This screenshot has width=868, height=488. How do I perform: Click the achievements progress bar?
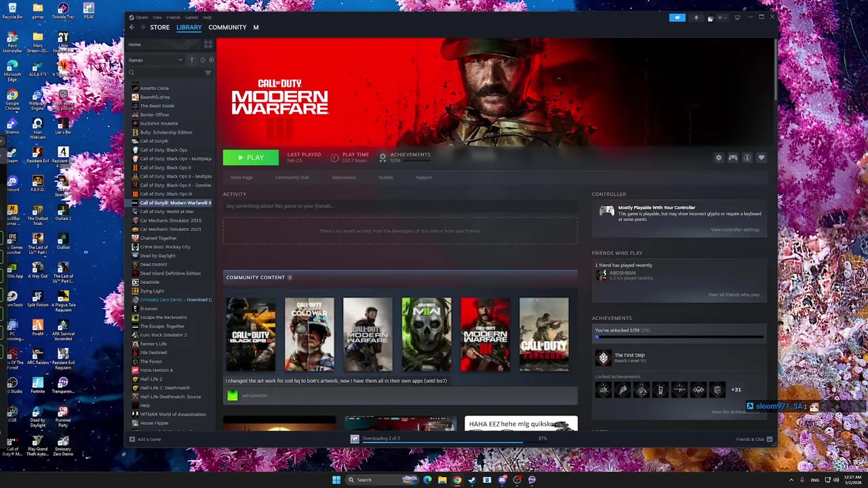(679, 336)
